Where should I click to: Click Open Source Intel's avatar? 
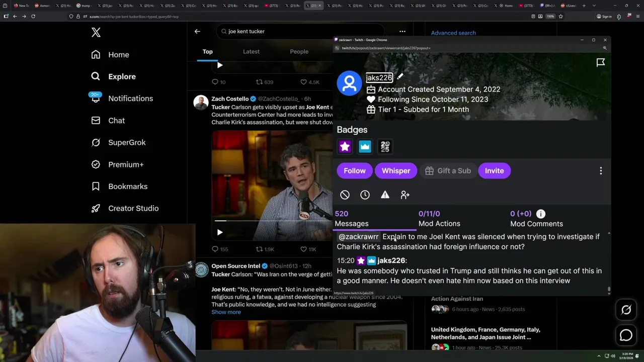[201, 270]
